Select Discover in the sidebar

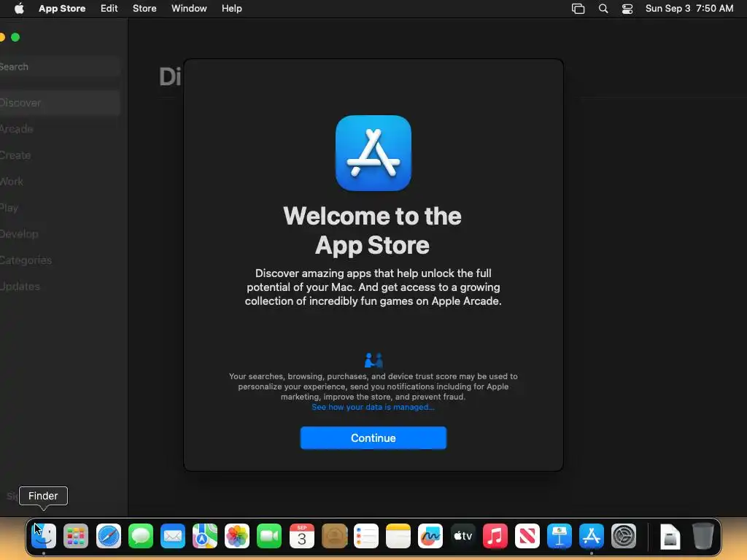pyautogui.click(x=60, y=103)
